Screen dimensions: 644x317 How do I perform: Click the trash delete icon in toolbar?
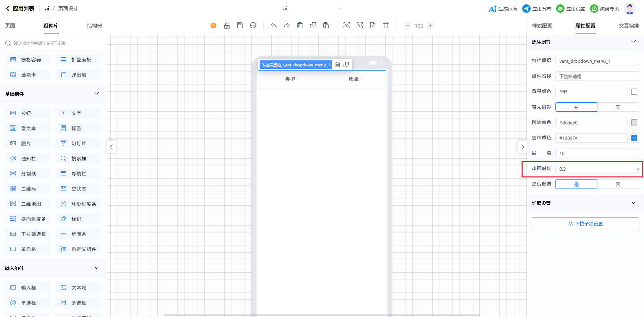coord(300,25)
